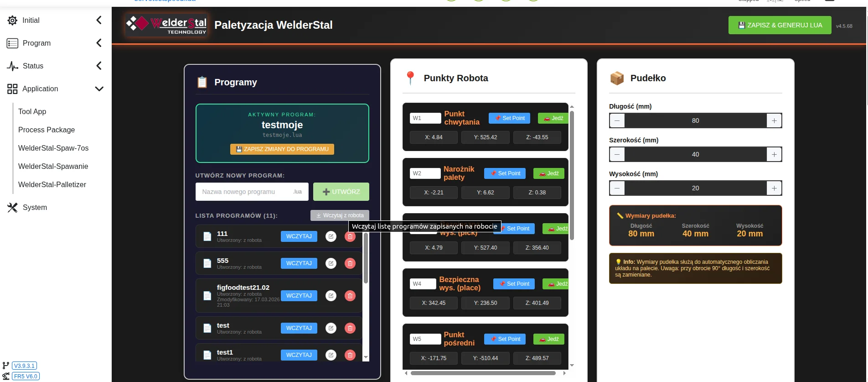Open WelderStal-Spawanie menu item

click(x=53, y=166)
